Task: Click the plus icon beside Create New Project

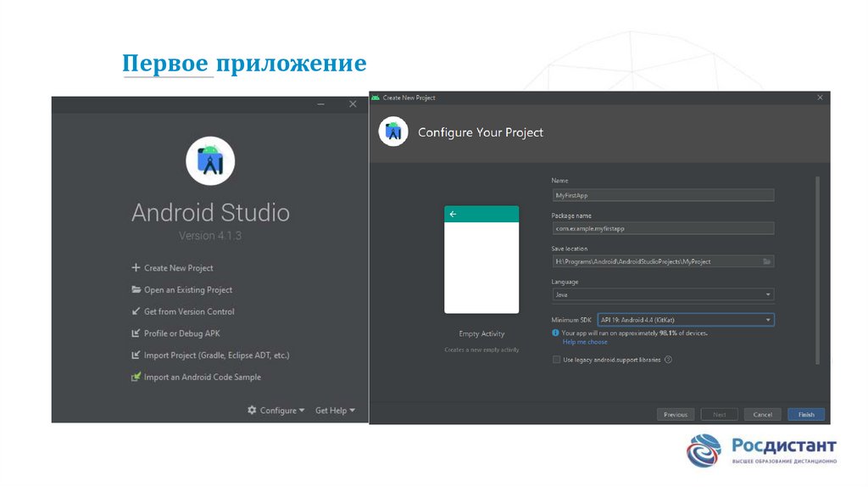Action: (136, 268)
